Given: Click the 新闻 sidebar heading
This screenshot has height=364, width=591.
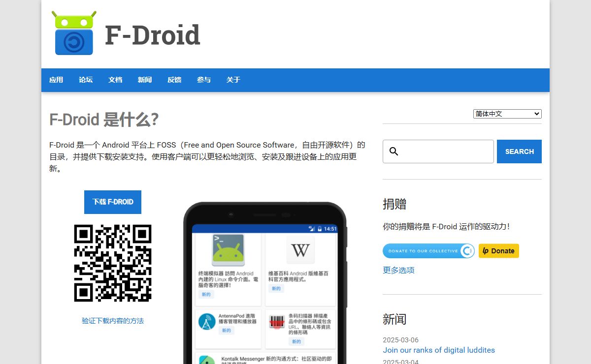Looking at the screenshot, I should pos(394,319).
